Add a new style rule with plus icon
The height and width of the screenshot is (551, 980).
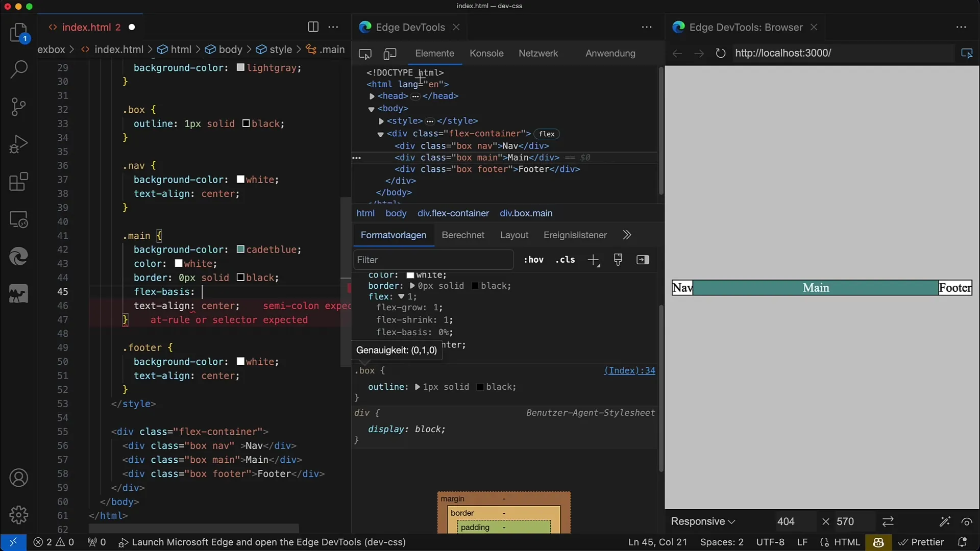[x=593, y=260]
